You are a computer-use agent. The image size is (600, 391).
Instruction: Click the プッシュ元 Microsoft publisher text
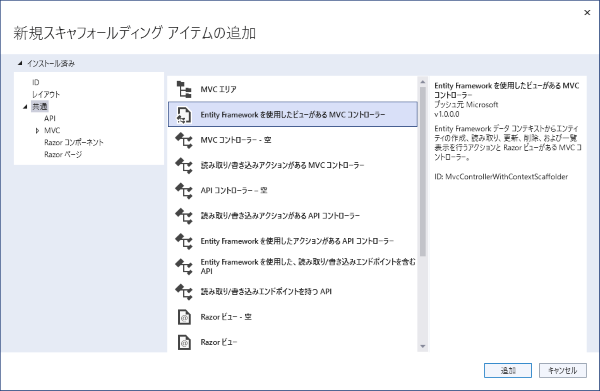466,104
